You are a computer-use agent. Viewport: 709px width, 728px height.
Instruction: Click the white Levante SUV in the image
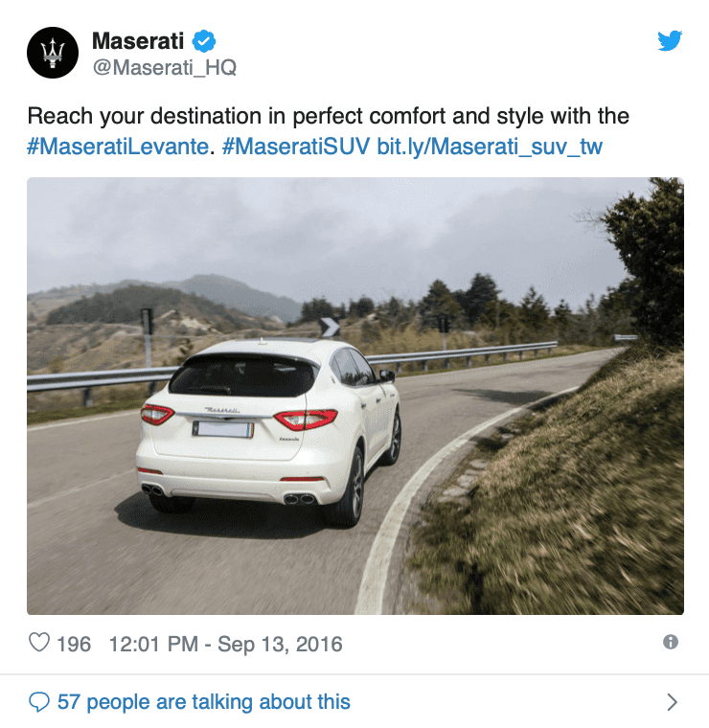click(x=268, y=432)
